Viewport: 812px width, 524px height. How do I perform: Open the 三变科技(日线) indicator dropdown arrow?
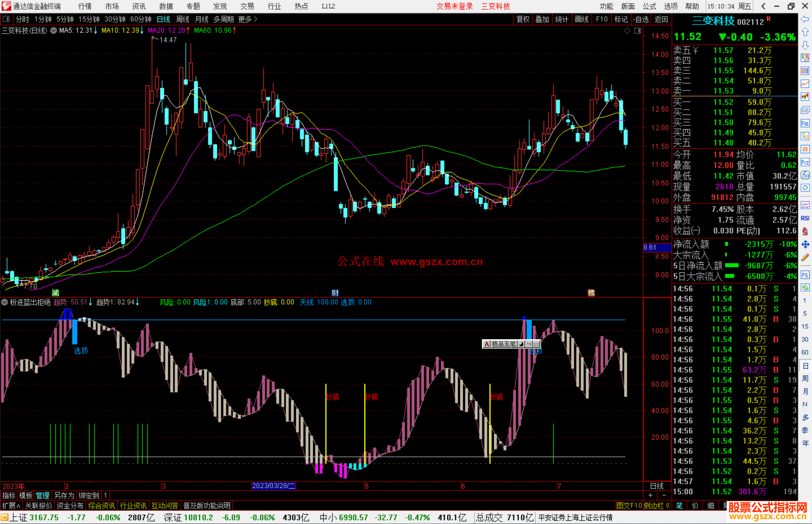pos(54,30)
